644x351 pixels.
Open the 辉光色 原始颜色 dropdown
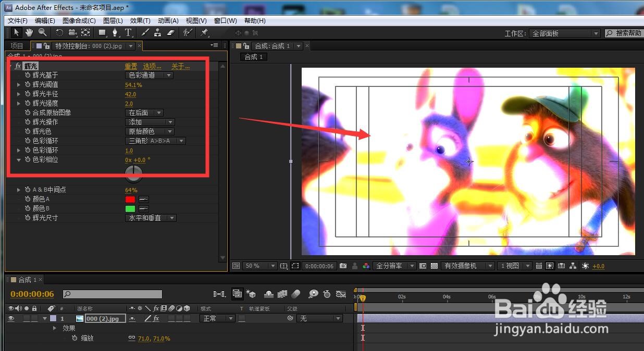[151, 131]
